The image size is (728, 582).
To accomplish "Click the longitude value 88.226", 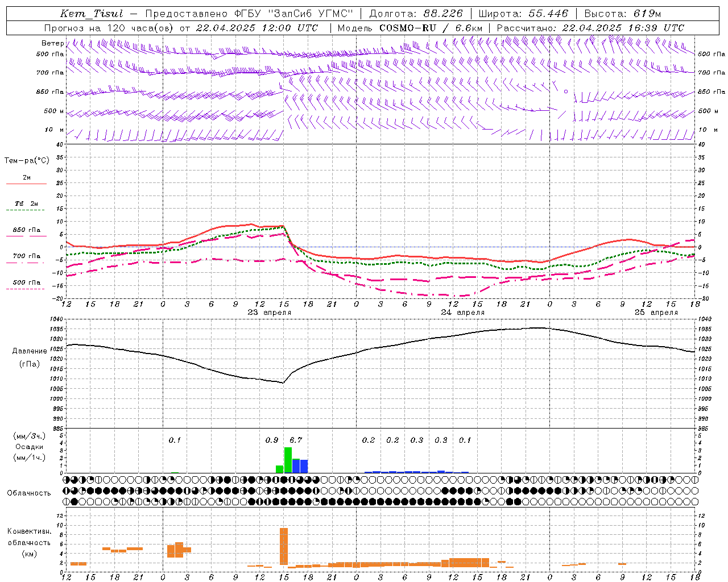I will tap(443, 14).
